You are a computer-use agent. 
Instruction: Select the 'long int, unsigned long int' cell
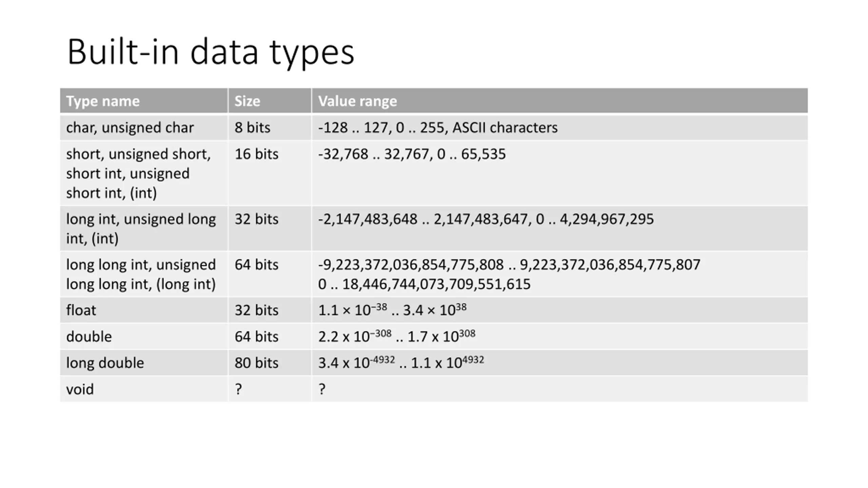(x=144, y=228)
